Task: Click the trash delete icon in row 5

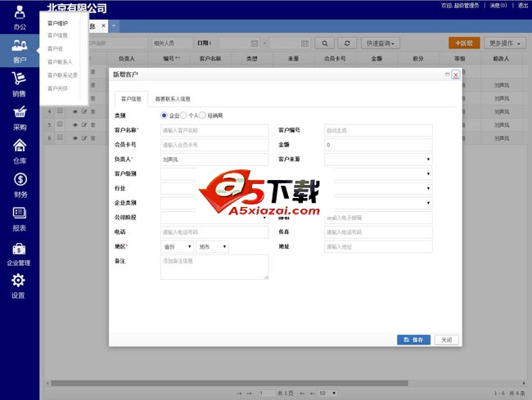Action: coord(93,125)
